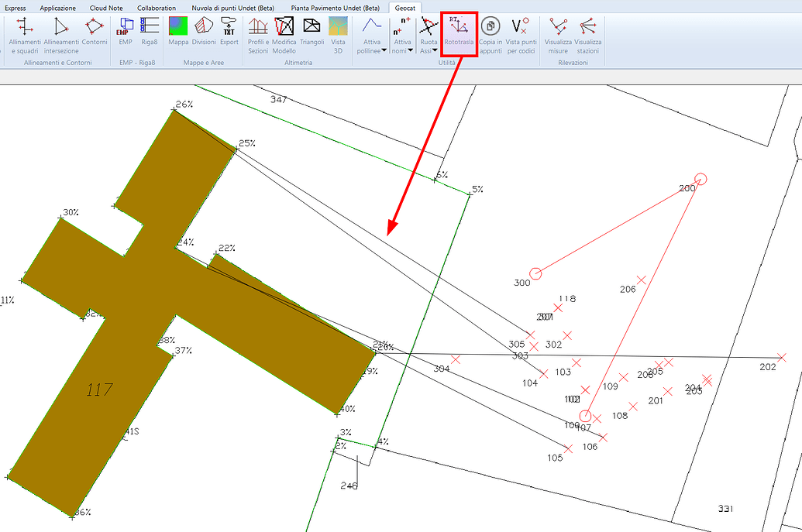This screenshot has height=532, width=802.
Task: Click vertex label 30%
Action: pyautogui.click(x=71, y=212)
